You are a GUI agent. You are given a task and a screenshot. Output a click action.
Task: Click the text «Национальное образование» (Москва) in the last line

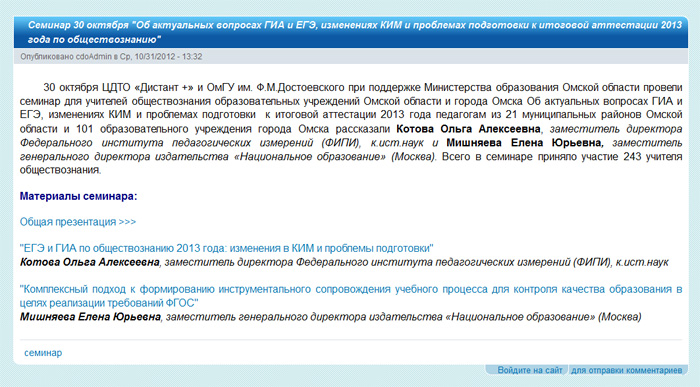[543, 317]
